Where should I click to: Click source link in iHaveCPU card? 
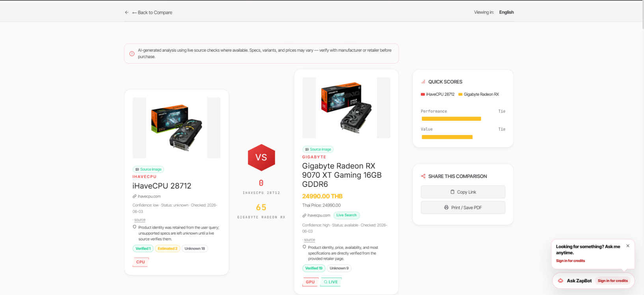tap(140, 220)
